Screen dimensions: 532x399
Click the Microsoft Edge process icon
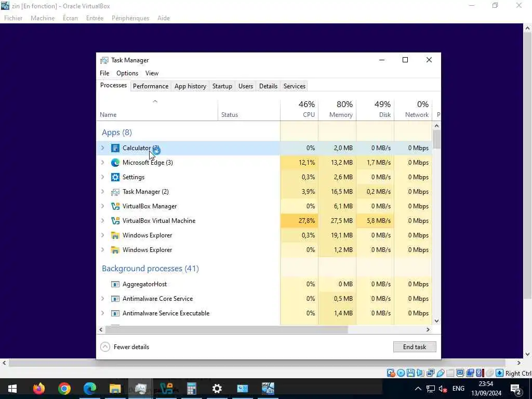tap(115, 163)
